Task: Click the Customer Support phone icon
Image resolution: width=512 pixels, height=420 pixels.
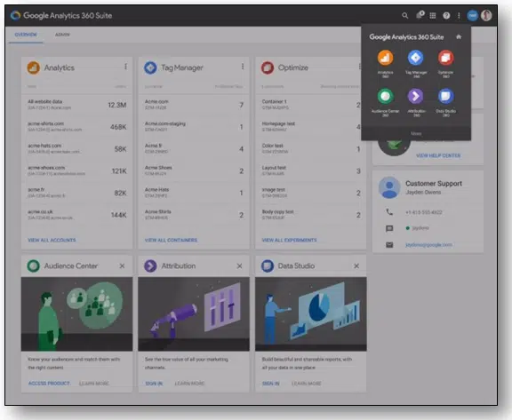Action: [x=389, y=212]
